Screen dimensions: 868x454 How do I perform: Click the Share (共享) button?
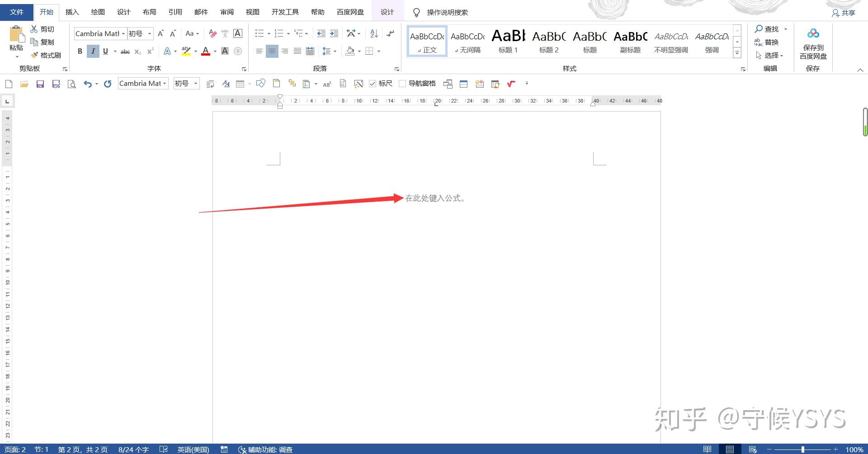[844, 13]
